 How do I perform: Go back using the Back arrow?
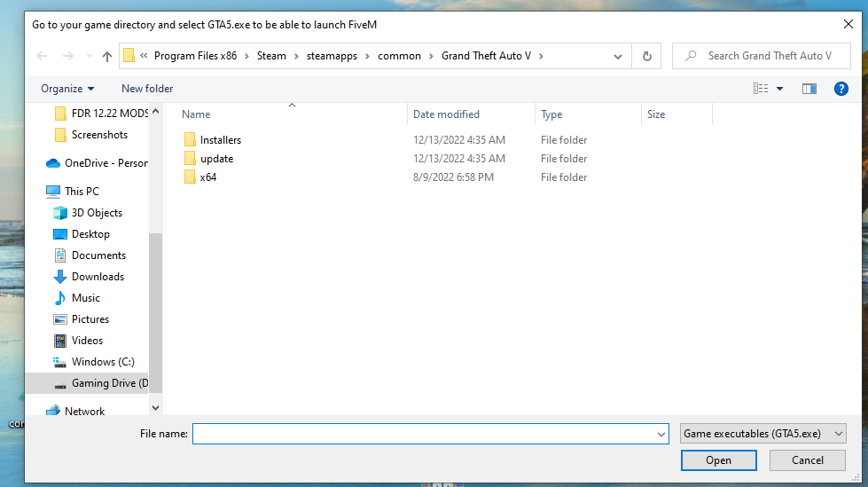pyautogui.click(x=42, y=56)
